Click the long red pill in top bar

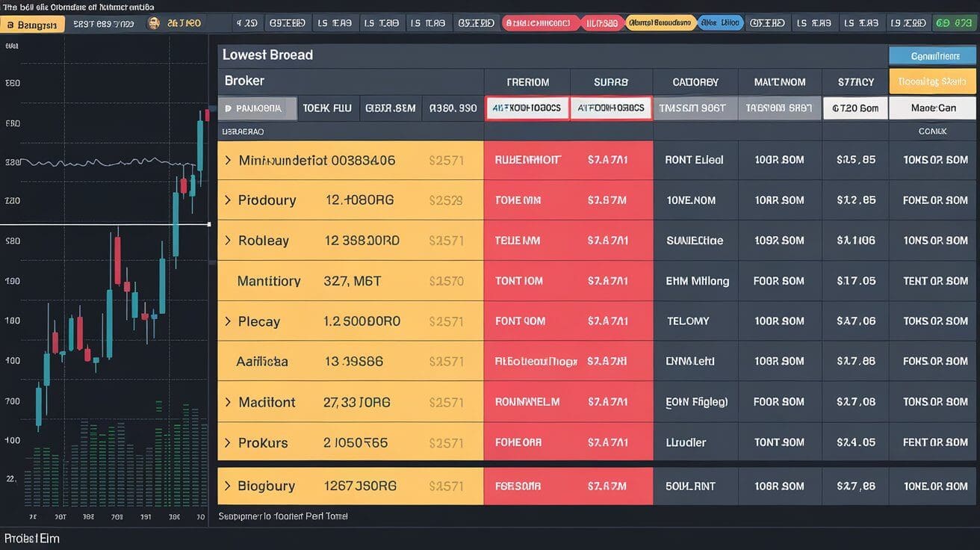click(541, 23)
